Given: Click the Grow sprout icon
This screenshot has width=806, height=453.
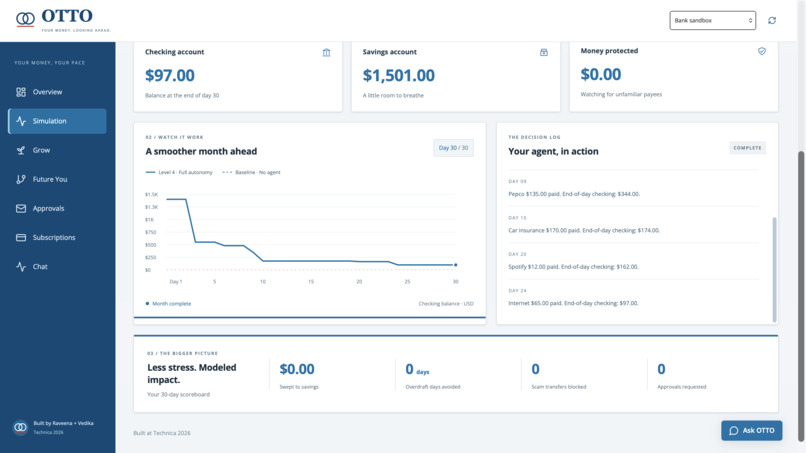Looking at the screenshot, I should coord(21,150).
